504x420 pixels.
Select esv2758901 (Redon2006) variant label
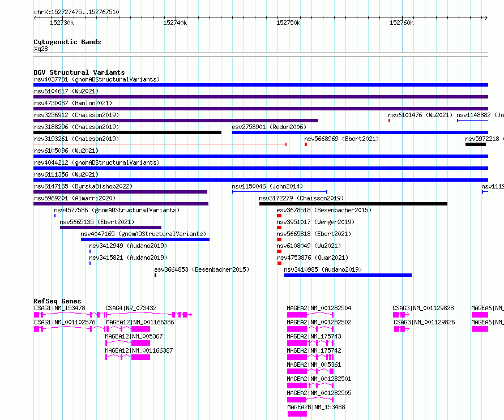pyautogui.click(x=269, y=127)
